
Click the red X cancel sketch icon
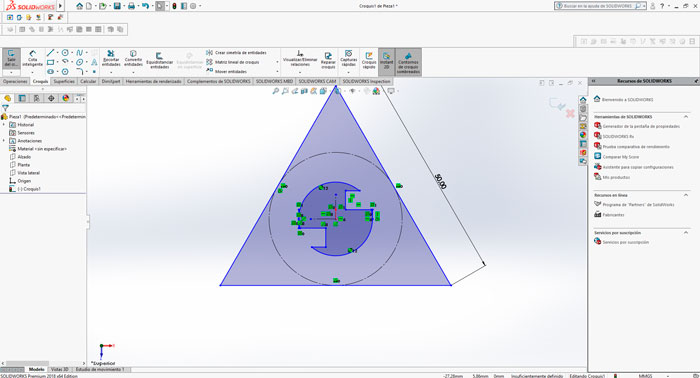pos(570,113)
